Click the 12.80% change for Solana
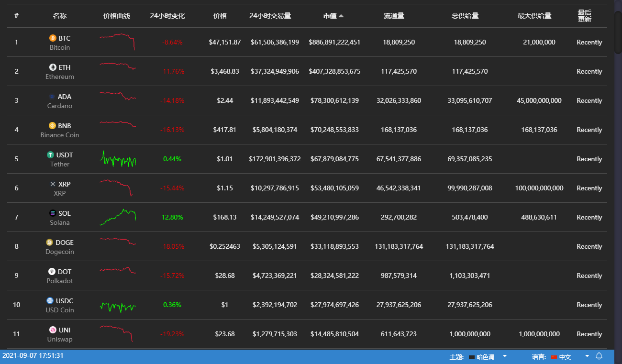This screenshot has width=622, height=364. tap(172, 217)
